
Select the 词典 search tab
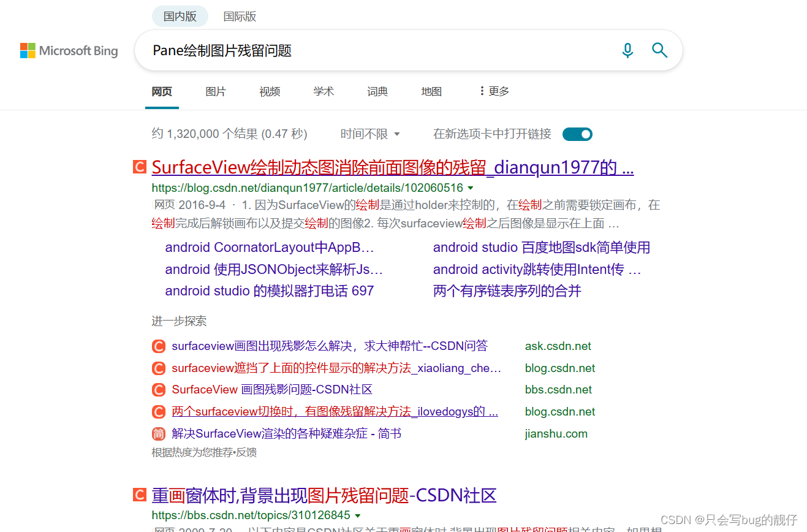point(377,91)
